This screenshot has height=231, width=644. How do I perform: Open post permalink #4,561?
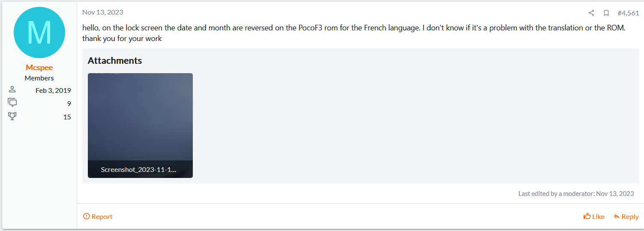coord(628,13)
